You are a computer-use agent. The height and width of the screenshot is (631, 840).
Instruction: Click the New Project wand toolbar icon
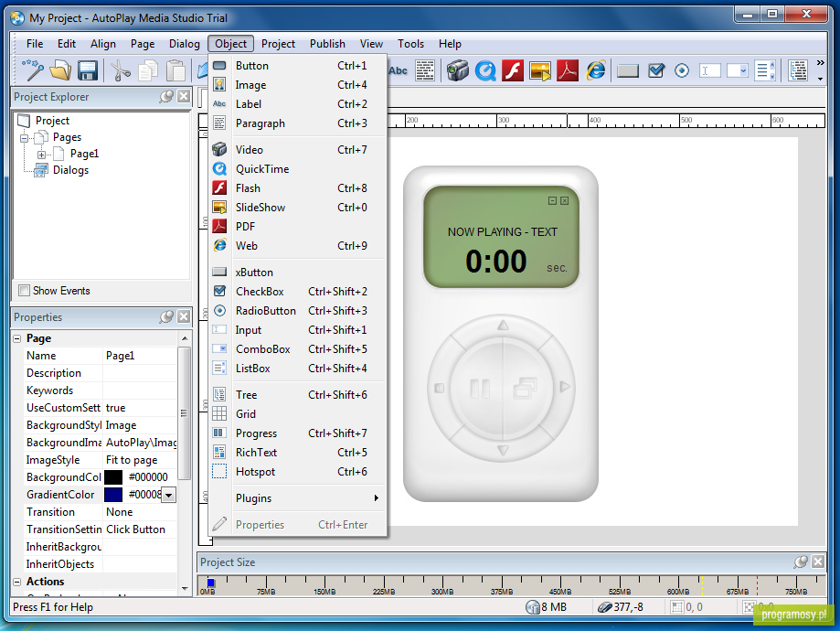pos(33,70)
